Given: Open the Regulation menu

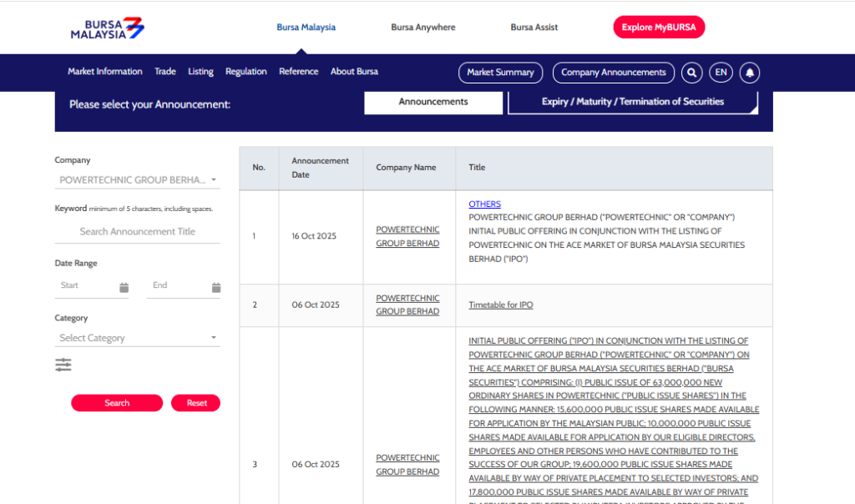Looking at the screenshot, I should [x=245, y=72].
